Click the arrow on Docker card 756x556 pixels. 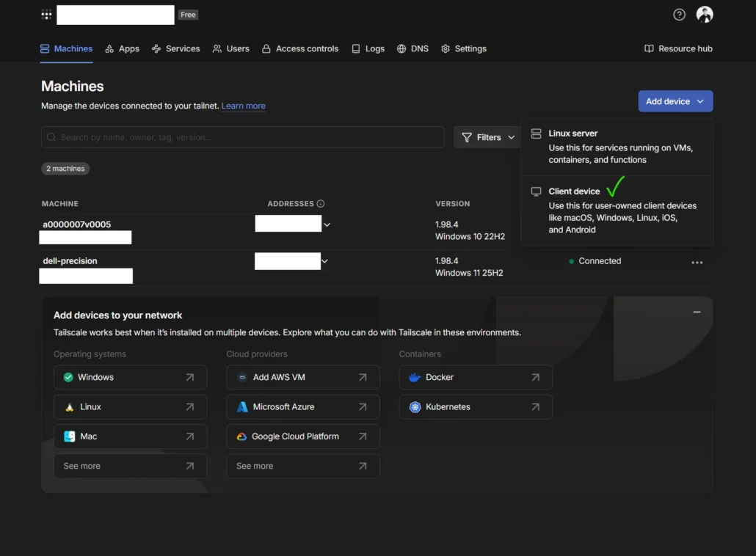(535, 377)
